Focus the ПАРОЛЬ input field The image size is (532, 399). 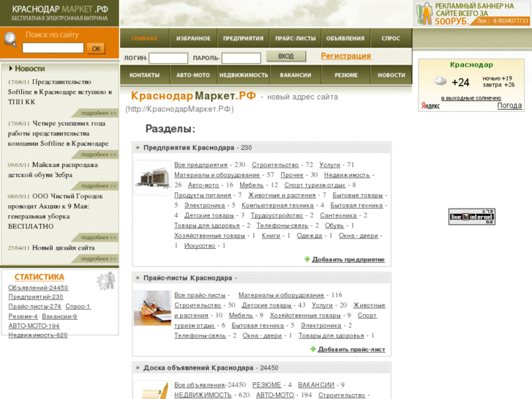pyautogui.click(x=241, y=58)
